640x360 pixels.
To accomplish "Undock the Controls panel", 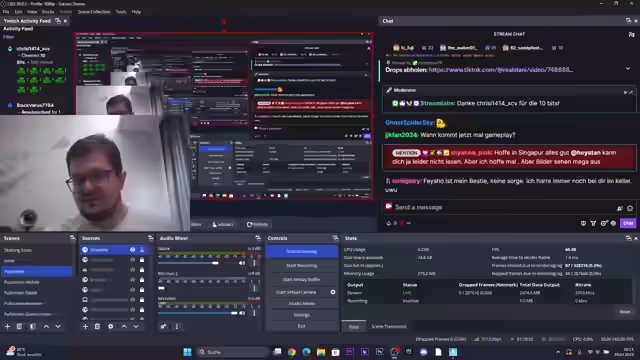I will [335, 238].
